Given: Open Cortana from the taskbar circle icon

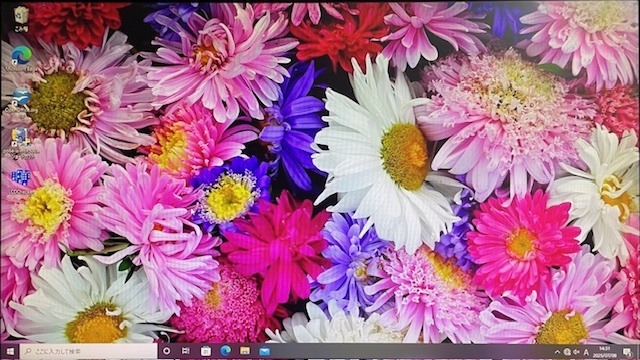Looking at the screenshot, I should click(167, 351).
